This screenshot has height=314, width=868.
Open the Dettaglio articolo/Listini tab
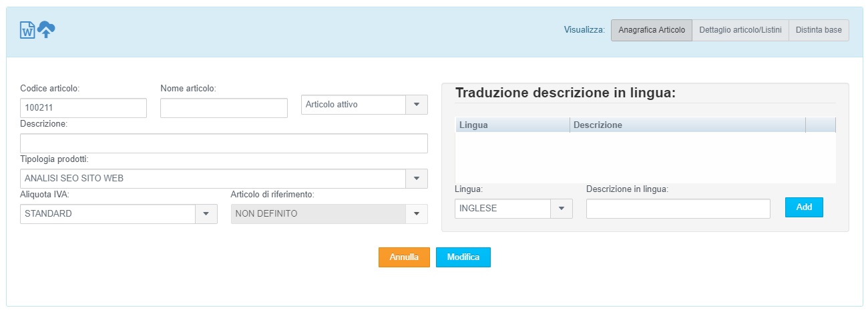(740, 31)
